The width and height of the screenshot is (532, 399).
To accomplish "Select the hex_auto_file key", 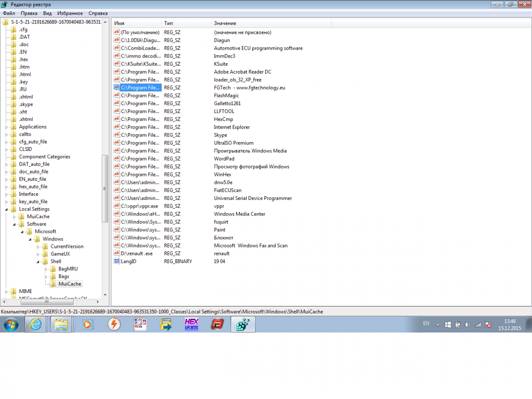I will coord(33,187).
